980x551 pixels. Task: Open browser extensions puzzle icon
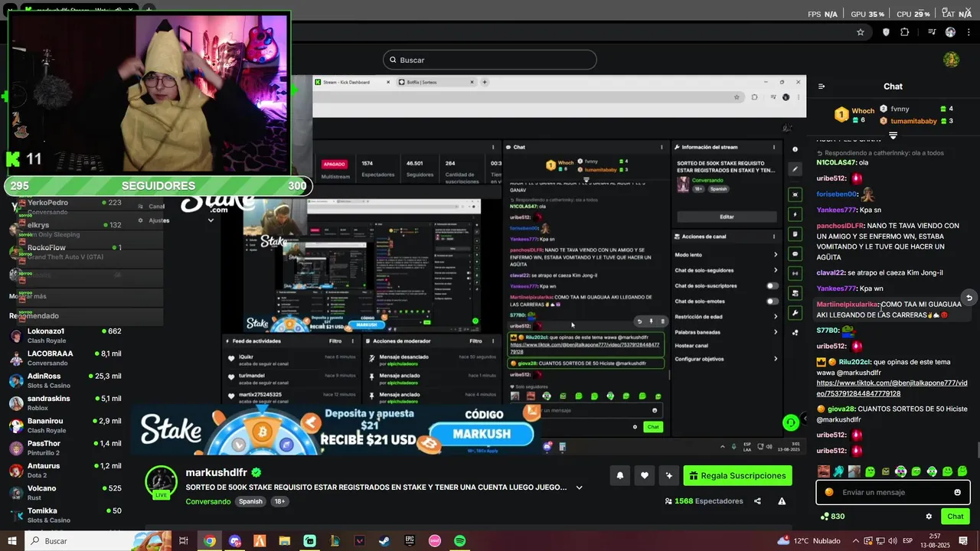tap(905, 32)
